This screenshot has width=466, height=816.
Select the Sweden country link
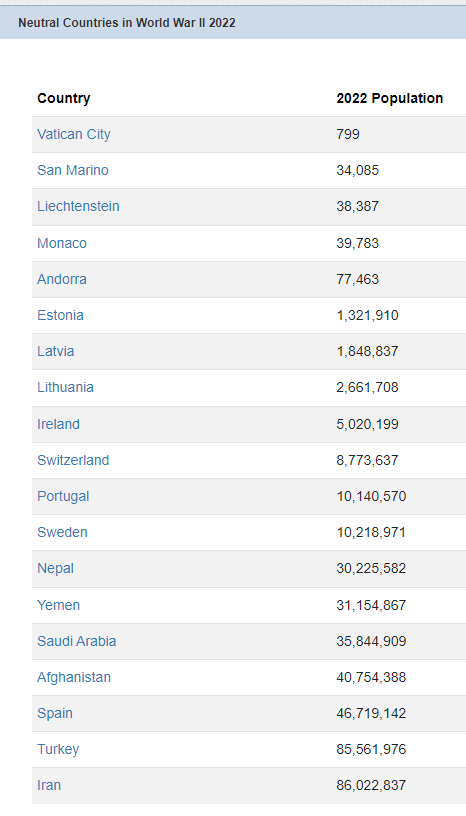pos(62,532)
